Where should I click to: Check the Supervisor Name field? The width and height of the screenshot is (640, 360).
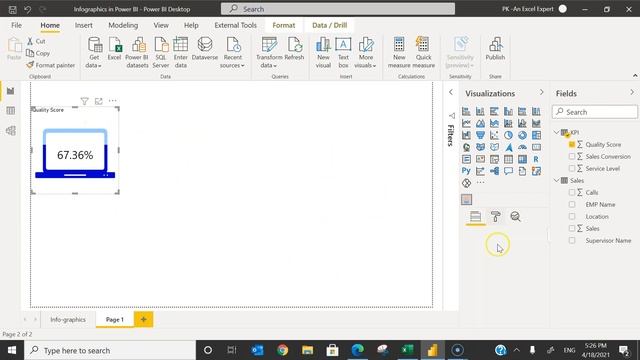point(572,240)
